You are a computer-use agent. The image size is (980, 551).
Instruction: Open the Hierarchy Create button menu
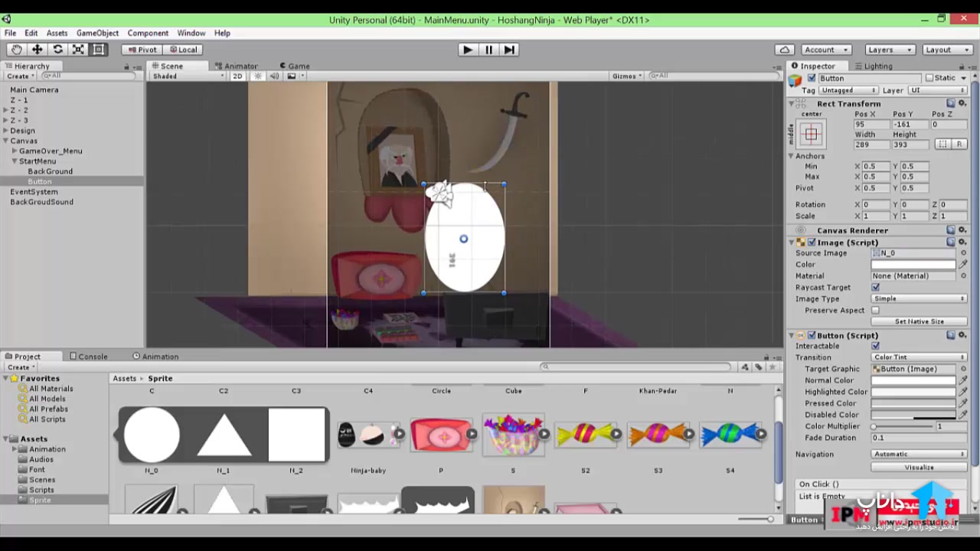19,77
